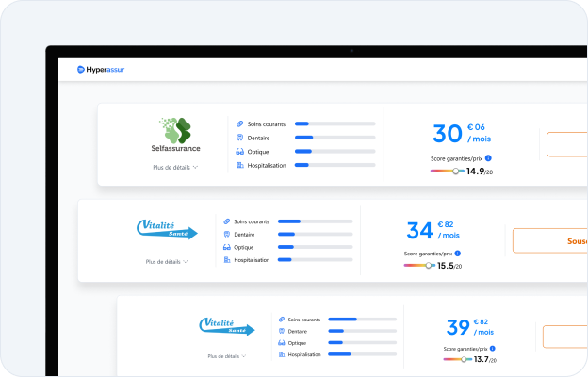Click the Dentaire tooth icon in Selfassurance card

240,137
